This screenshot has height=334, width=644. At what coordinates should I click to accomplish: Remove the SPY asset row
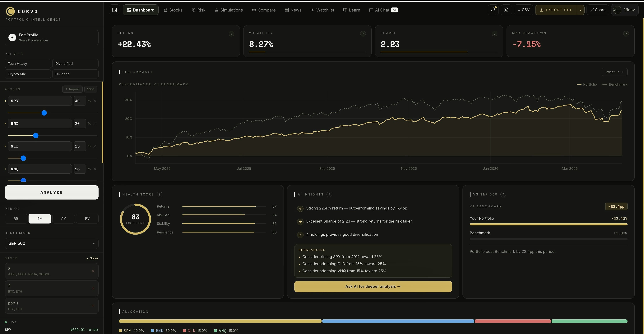point(95,101)
